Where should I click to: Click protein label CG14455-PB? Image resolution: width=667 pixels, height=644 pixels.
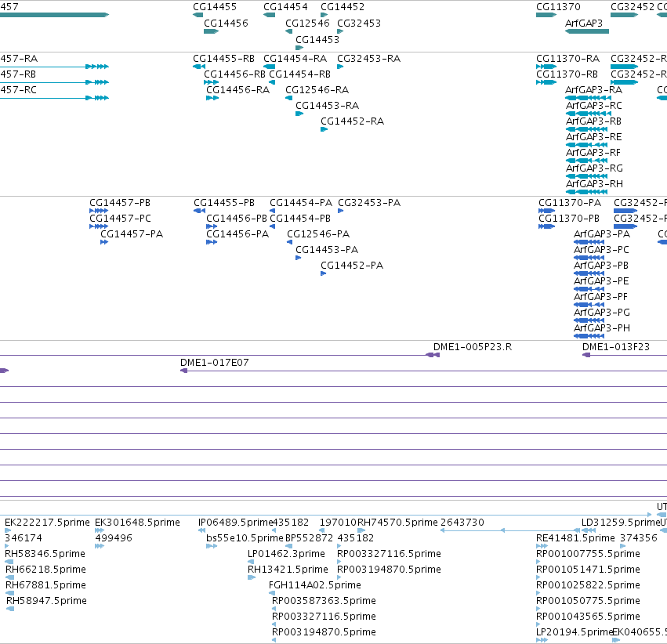[x=224, y=203]
